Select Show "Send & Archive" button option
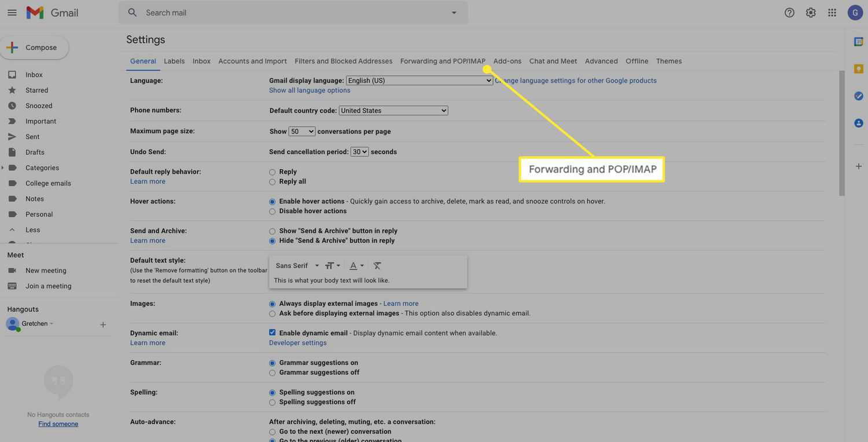The width and height of the screenshot is (868, 442). coord(272,231)
